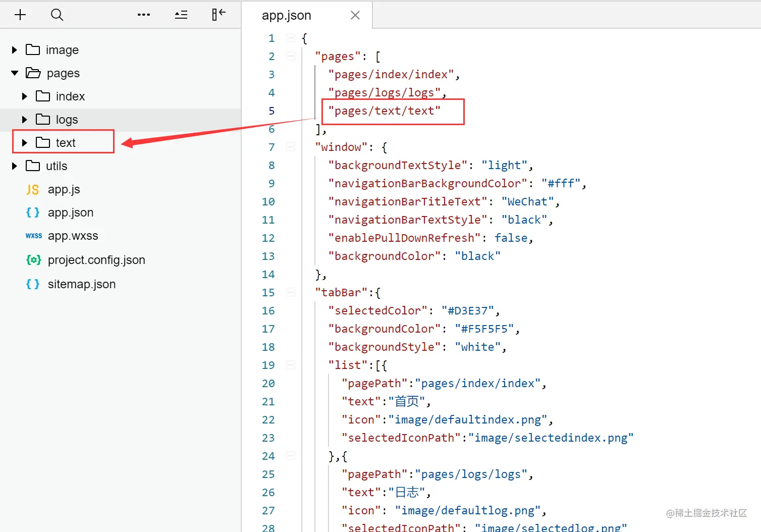Collapse the pages folder arrow
Image resolution: width=761 pixels, height=532 pixels.
[x=15, y=73]
